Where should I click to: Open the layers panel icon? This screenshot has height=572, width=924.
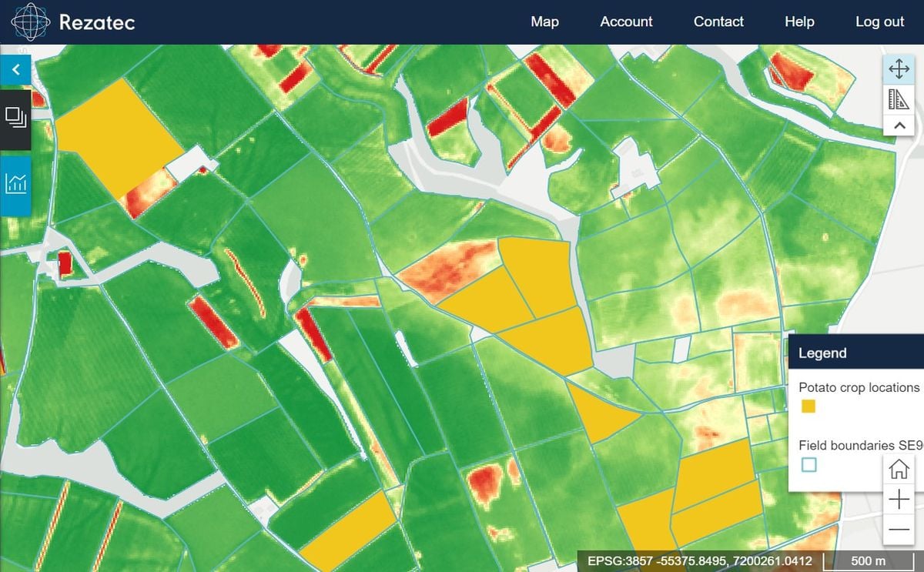click(15, 118)
